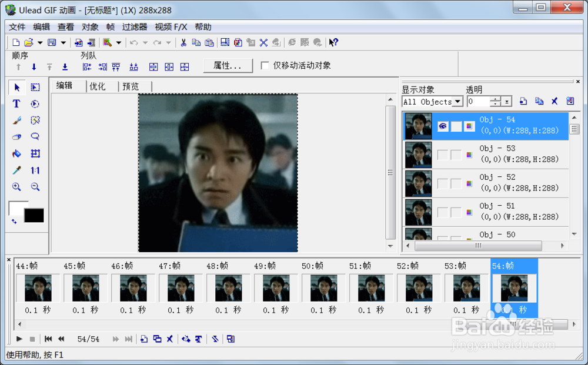This screenshot has height=365, width=588.
Task: Toggle visibility box for Obj - 53
Action: pos(443,155)
